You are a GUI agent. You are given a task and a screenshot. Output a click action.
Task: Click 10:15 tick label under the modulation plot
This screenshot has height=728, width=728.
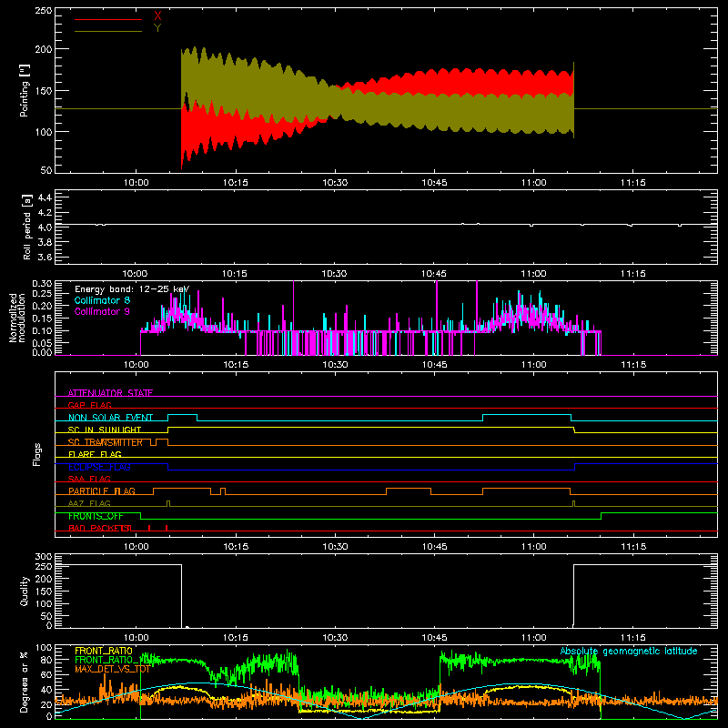coord(236,365)
